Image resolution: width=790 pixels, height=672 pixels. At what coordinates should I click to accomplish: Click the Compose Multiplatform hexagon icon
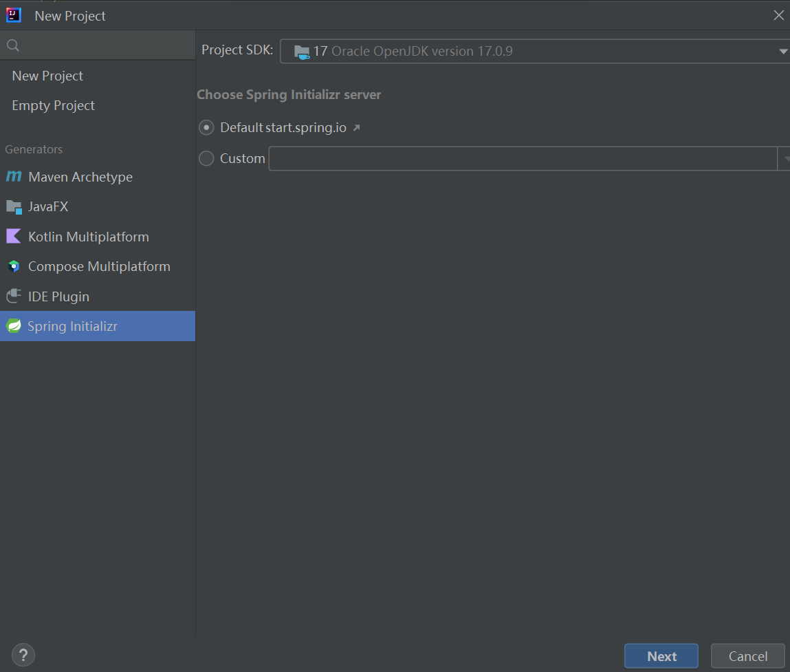pyautogui.click(x=14, y=266)
